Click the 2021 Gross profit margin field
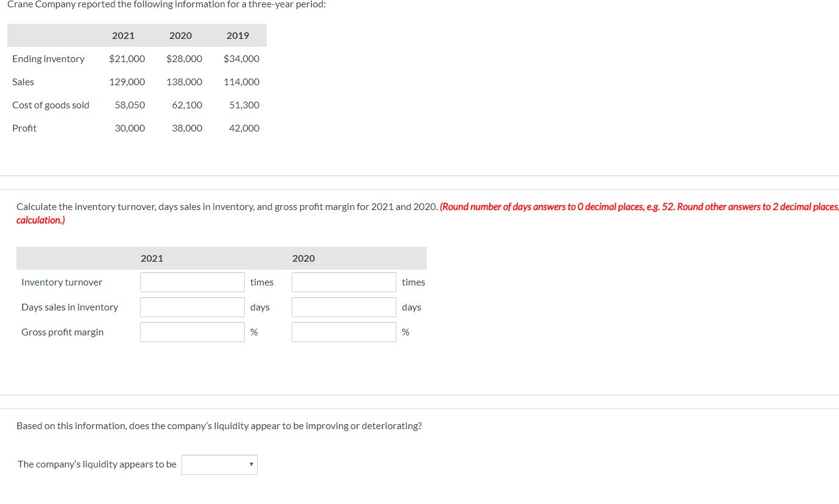The width and height of the screenshot is (839, 504). (192, 332)
